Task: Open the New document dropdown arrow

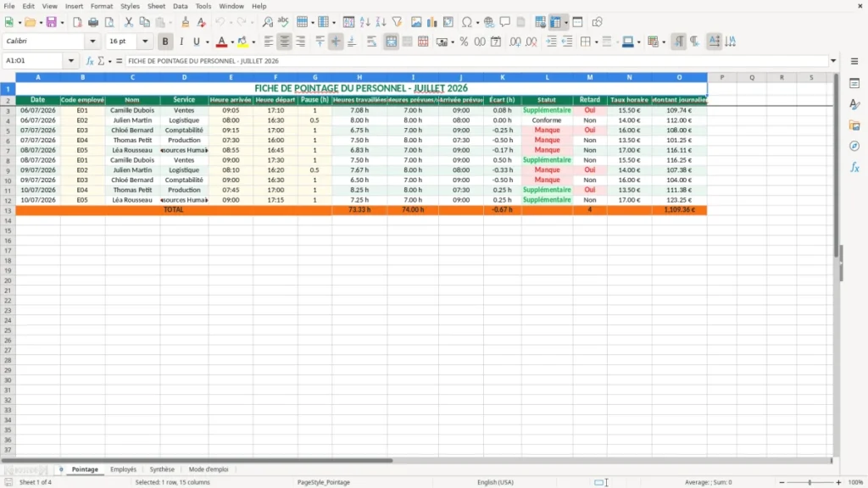Action: click(19, 22)
